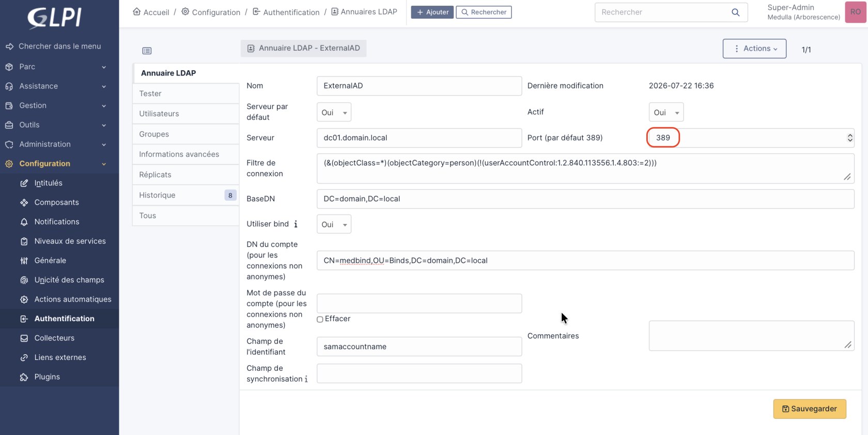This screenshot has height=435, width=868.
Task: Collapse the Configuration menu
Action: 104,164
